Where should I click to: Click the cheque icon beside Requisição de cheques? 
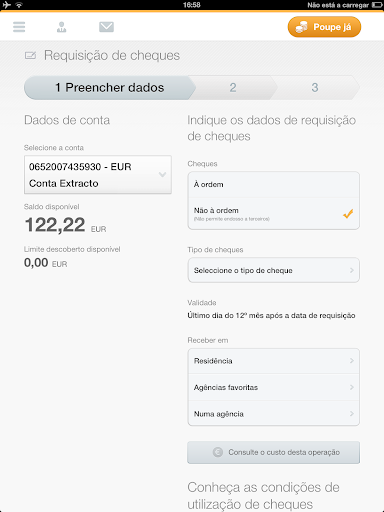pos(30,55)
